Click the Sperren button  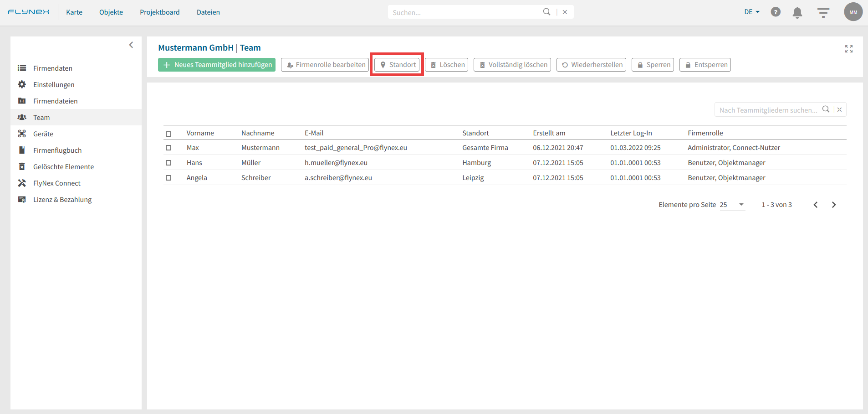pyautogui.click(x=653, y=65)
